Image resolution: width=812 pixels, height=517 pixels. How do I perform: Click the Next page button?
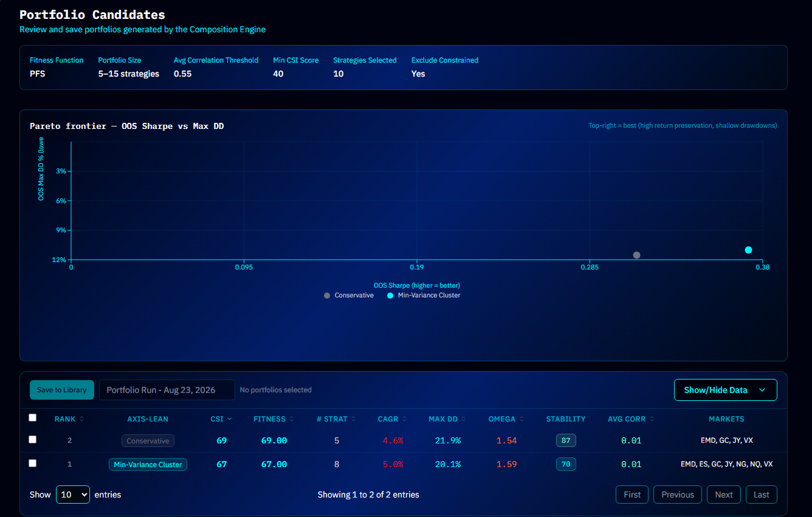(x=724, y=494)
